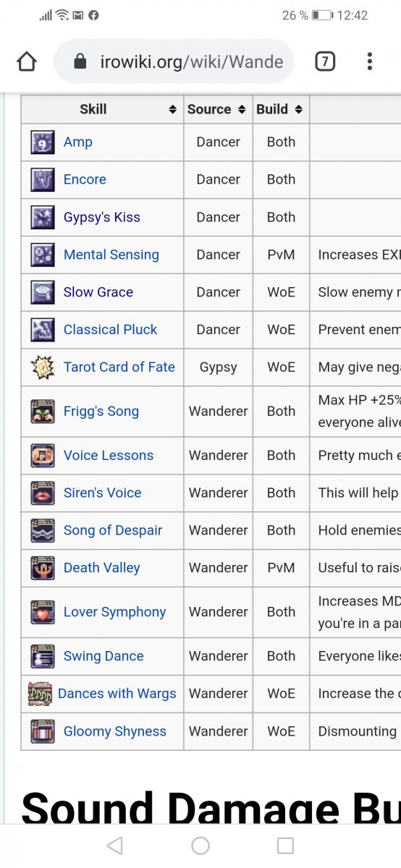This screenshot has width=401, height=868.
Task: Tap the Android back navigation button
Action: (x=114, y=846)
